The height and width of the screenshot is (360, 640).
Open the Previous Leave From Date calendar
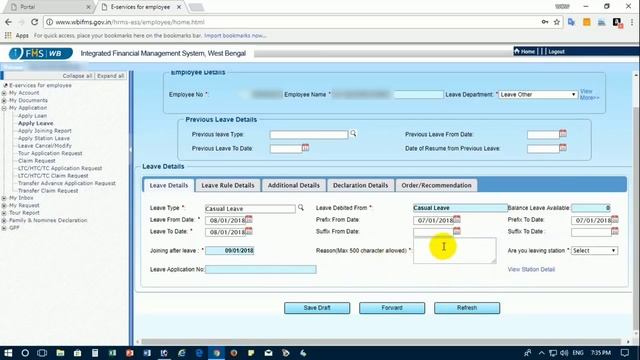coord(563,133)
